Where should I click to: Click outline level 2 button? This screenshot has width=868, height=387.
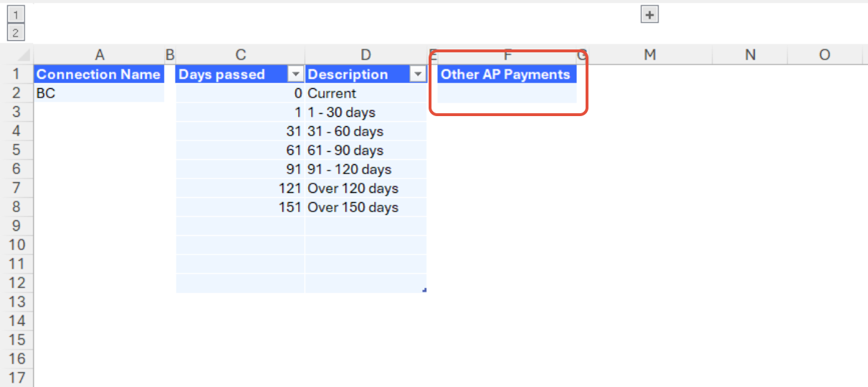tap(16, 32)
